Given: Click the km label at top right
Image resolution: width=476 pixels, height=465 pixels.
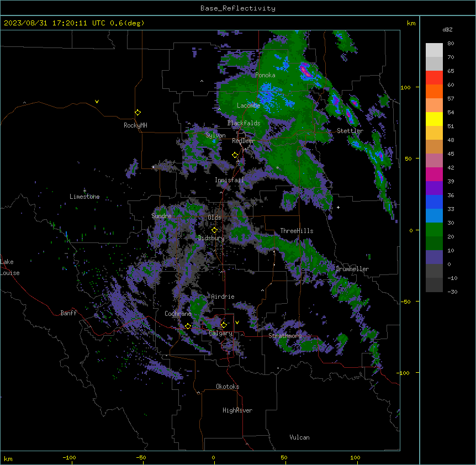Looking at the screenshot, I should coord(411,23).
